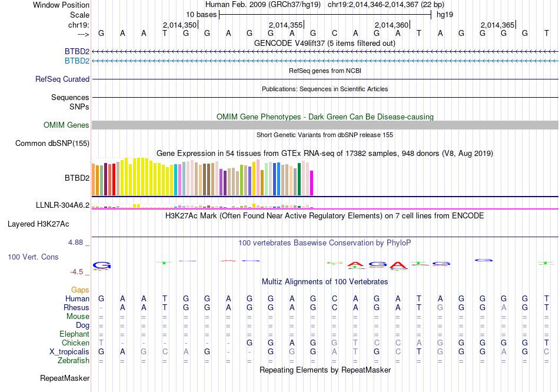Click the LLNLR-304A6.2 label
Screen dimensions: 559x392
[63, 205]
